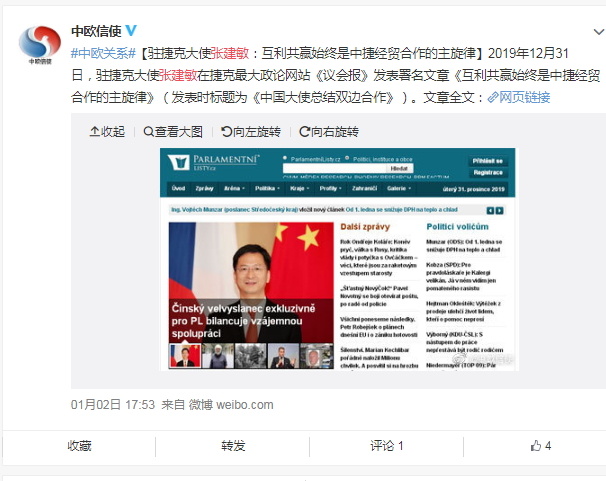Viewport: 606px width, 481px height.
Task: Like the post via thumbs-up icon
Action: pyautogui.click(x=536, y=446)
